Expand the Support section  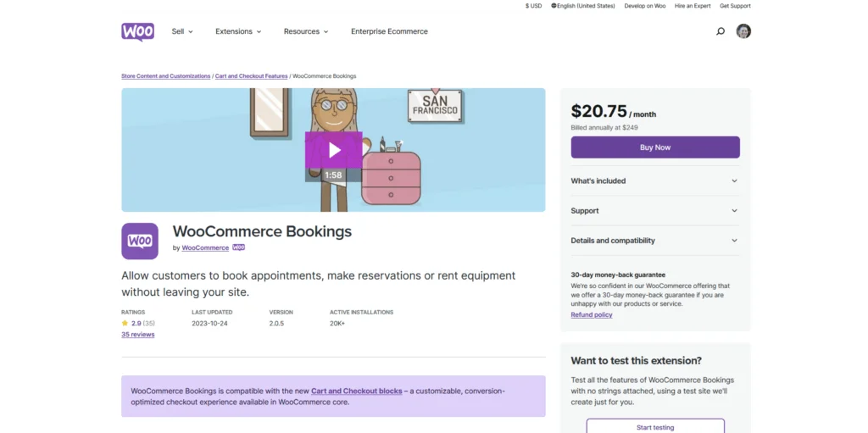pos(655,210)
